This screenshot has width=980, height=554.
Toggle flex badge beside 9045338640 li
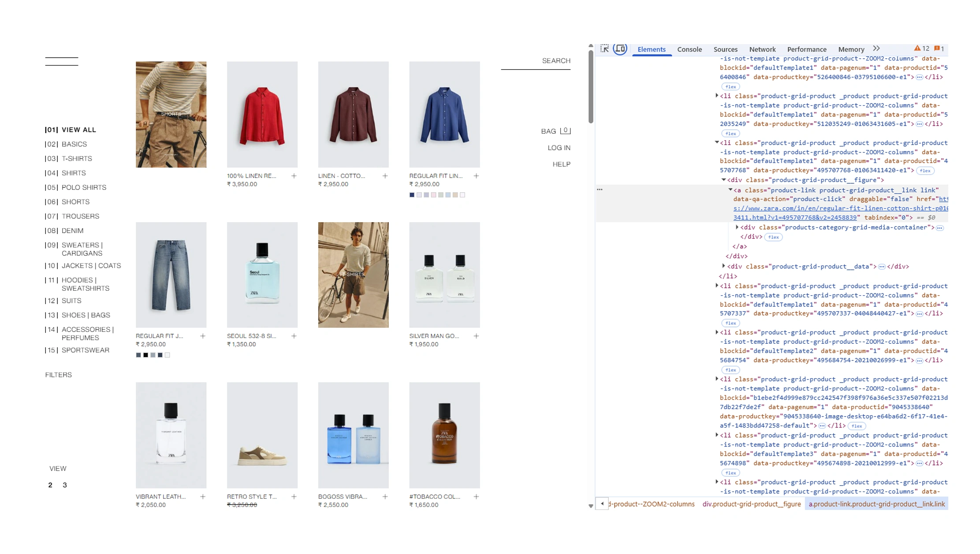857,426
